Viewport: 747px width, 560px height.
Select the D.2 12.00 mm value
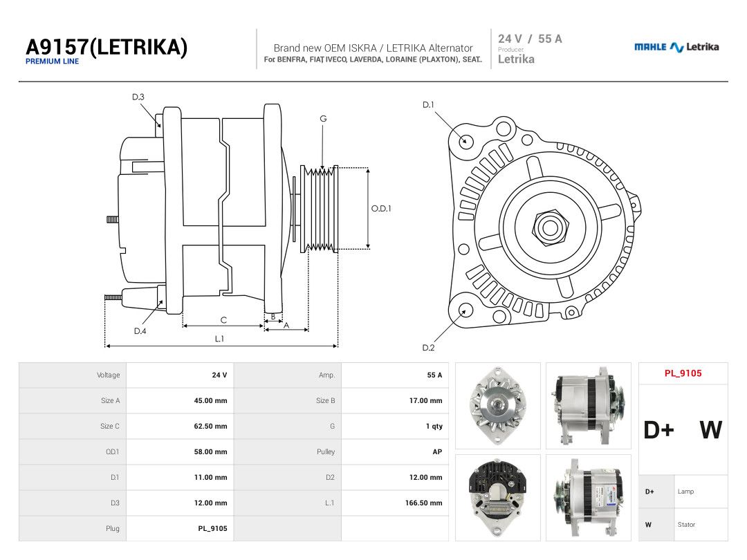pyautogui.click(x=426, y=478)
